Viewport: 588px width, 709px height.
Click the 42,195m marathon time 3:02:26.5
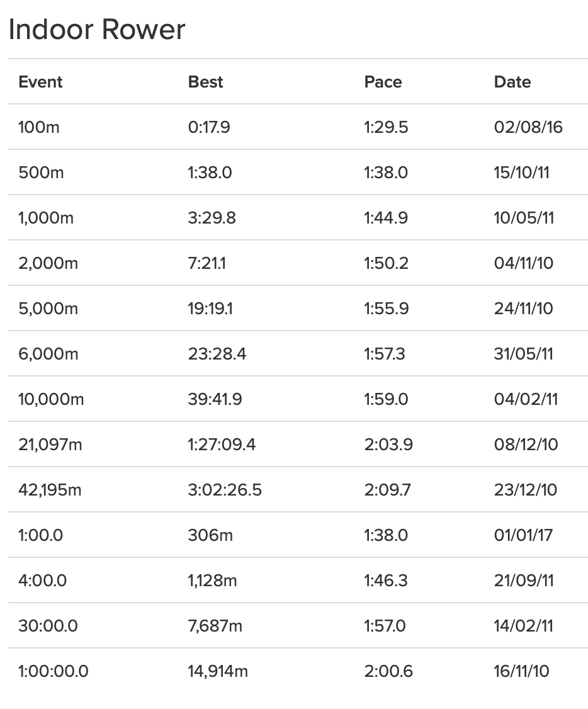coord(225,490)
